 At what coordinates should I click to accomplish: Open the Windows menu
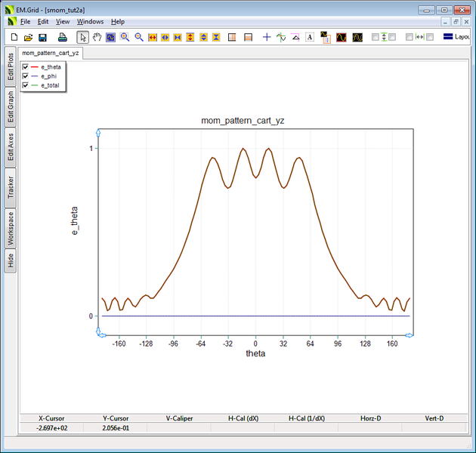click(x=90, y=22)
